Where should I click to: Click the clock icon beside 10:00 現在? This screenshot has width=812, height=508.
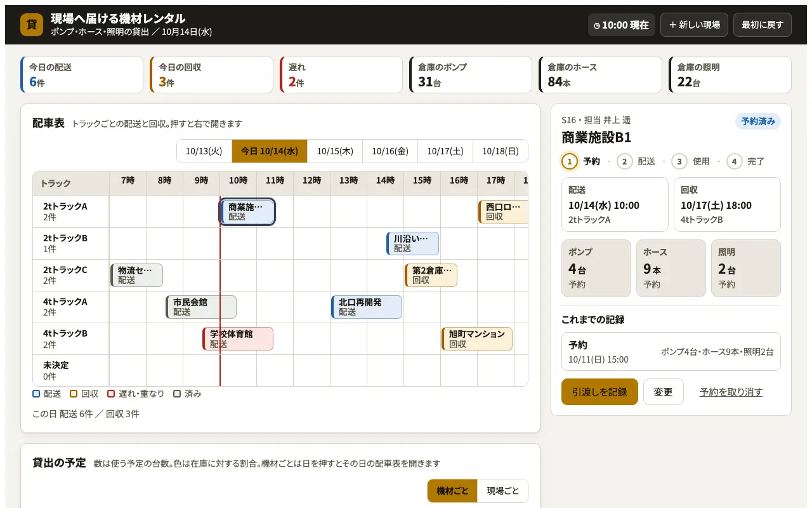point(597,25)
